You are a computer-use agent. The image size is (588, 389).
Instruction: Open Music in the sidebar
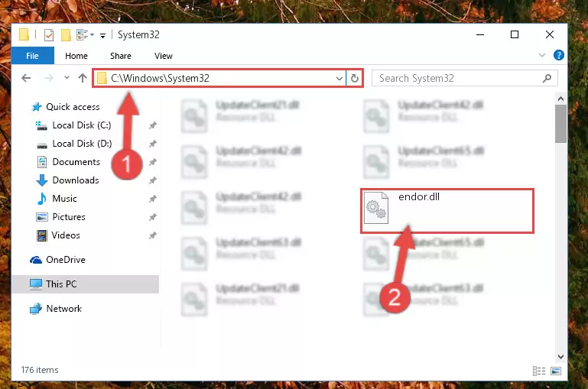57,199
